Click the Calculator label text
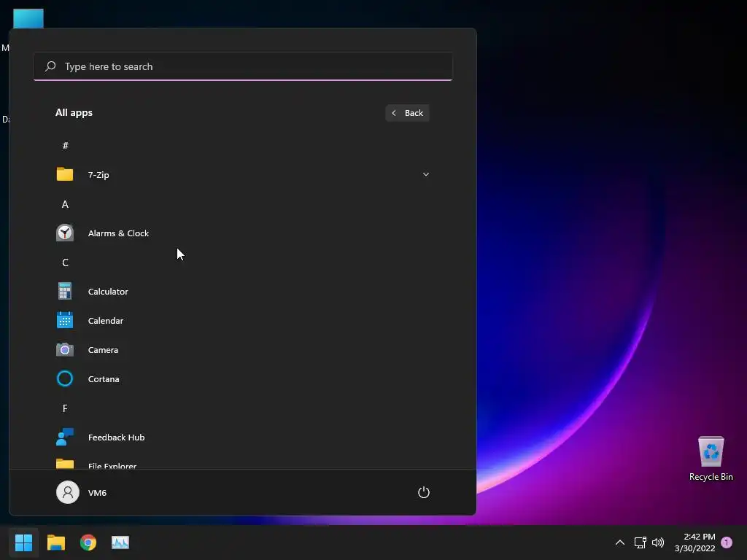The width and height of the screenshot is (747, 560). (108, 292)
